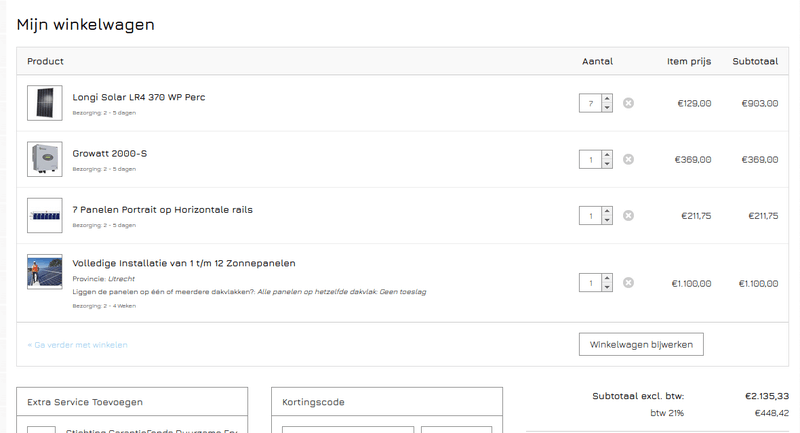Click Aantal column header
This screenshot has width=800, height=433.
pyautogui.click(x=597, y=61)
